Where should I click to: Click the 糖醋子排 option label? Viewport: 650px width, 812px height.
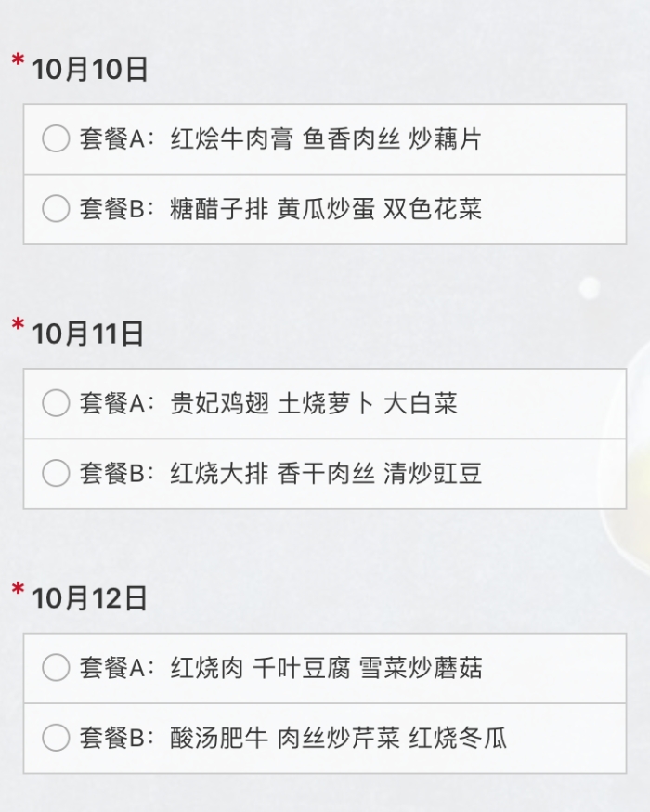click(219, 209)
